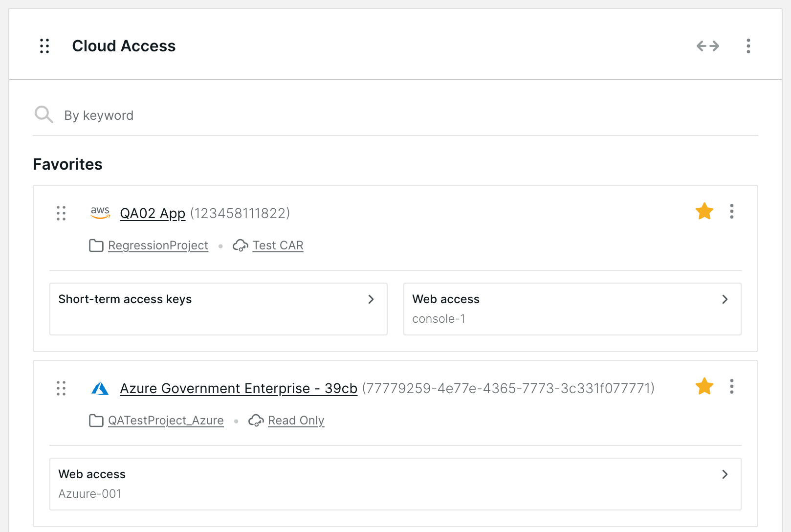Click the search magnifier icon

(44, 115)
